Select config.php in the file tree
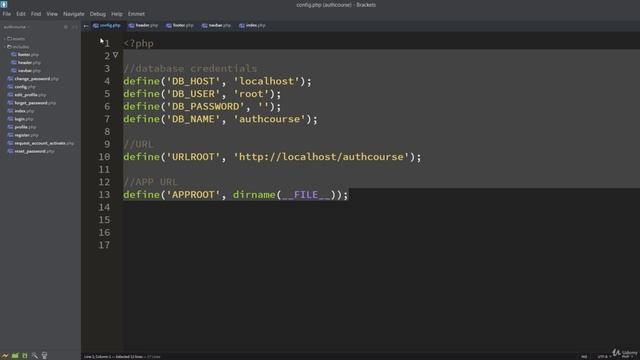 click(22, 87)
